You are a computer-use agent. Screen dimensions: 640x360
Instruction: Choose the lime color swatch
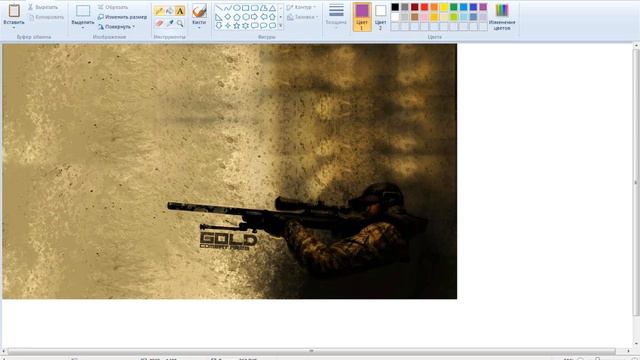[x=453, y=17]
